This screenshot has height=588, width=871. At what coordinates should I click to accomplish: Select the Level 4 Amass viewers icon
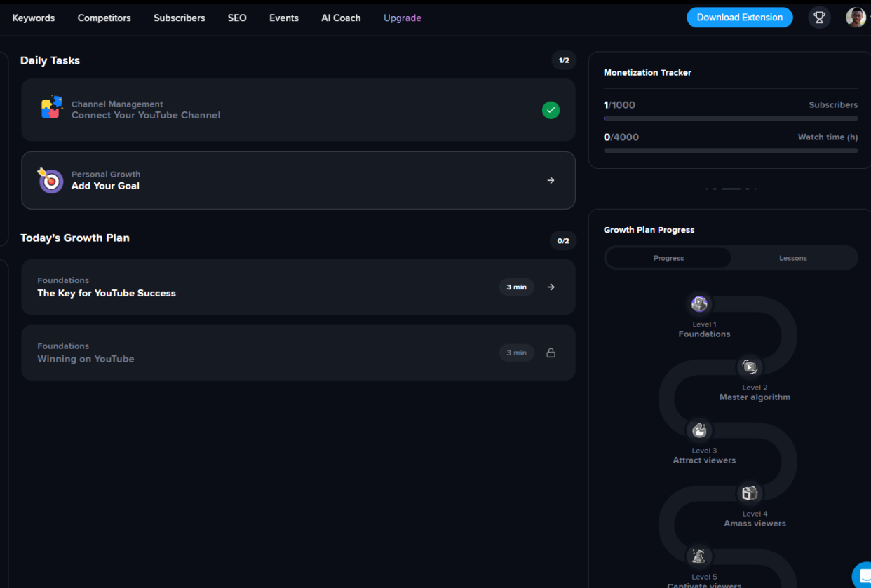click(750, 493)
